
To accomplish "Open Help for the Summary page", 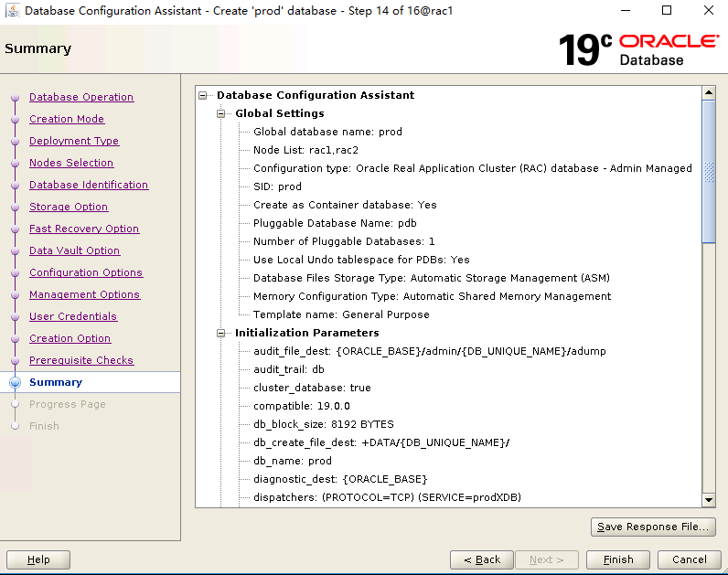I will [38, 559].
